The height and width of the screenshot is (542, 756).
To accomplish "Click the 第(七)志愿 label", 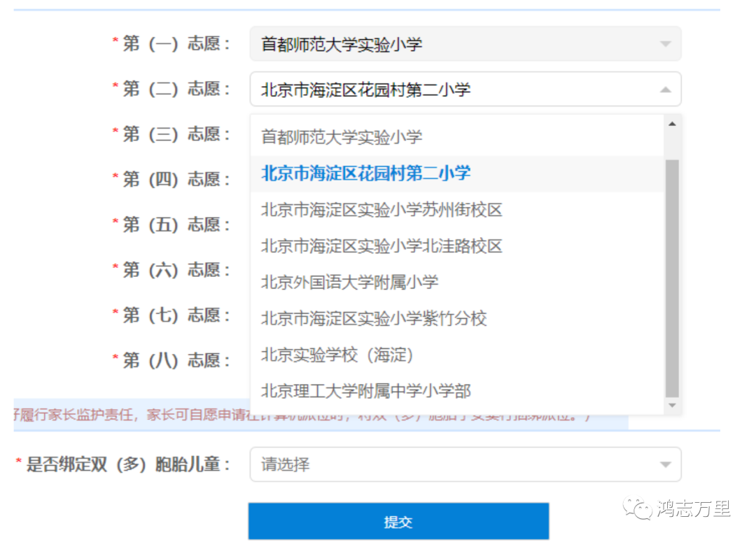I will 176,315.
